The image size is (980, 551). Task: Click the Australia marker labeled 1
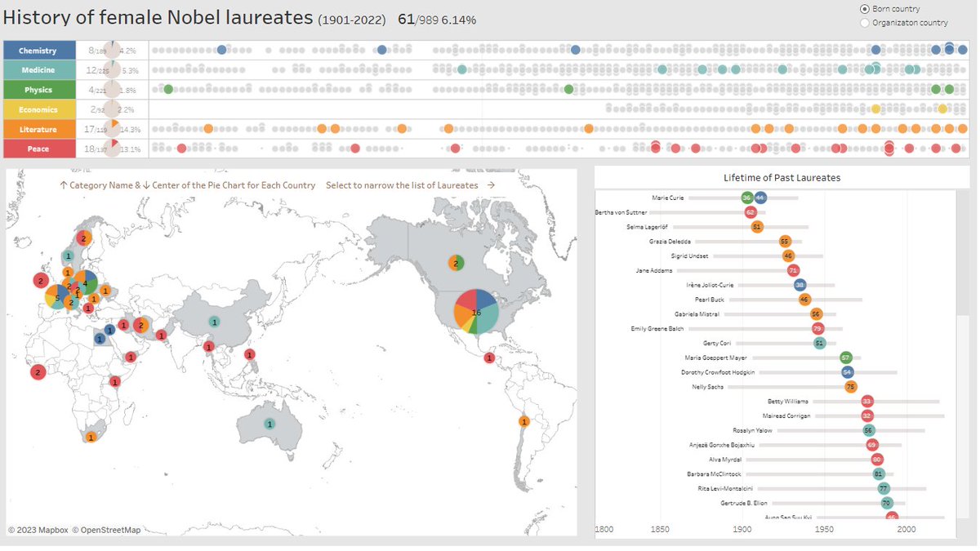(x=269, y=424)
